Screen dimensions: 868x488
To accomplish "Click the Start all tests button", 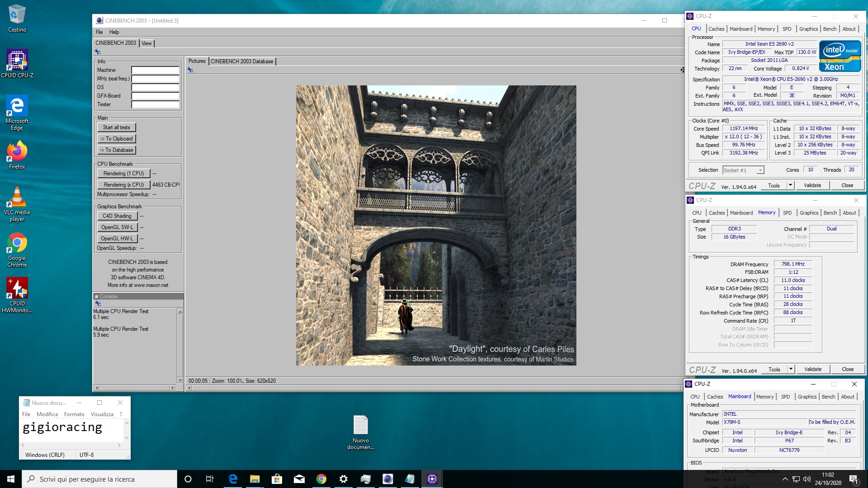I will (116, 127).
